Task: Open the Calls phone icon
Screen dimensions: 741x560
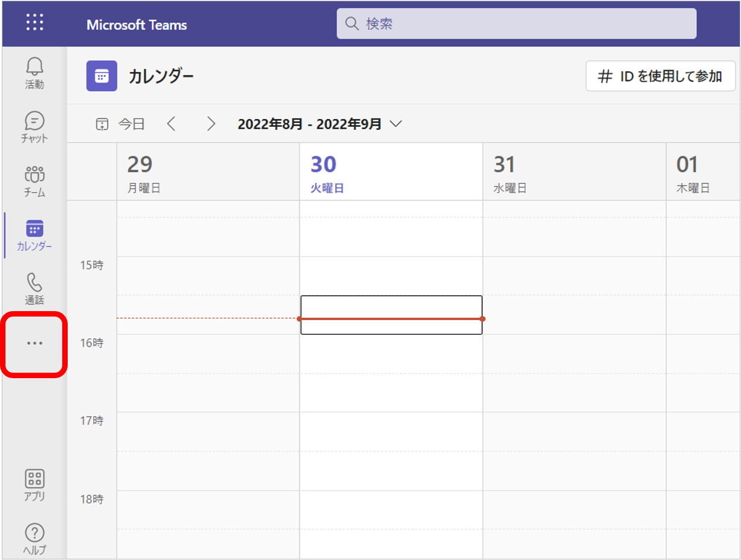Action: pyautogui.click(x=34, y=288)
